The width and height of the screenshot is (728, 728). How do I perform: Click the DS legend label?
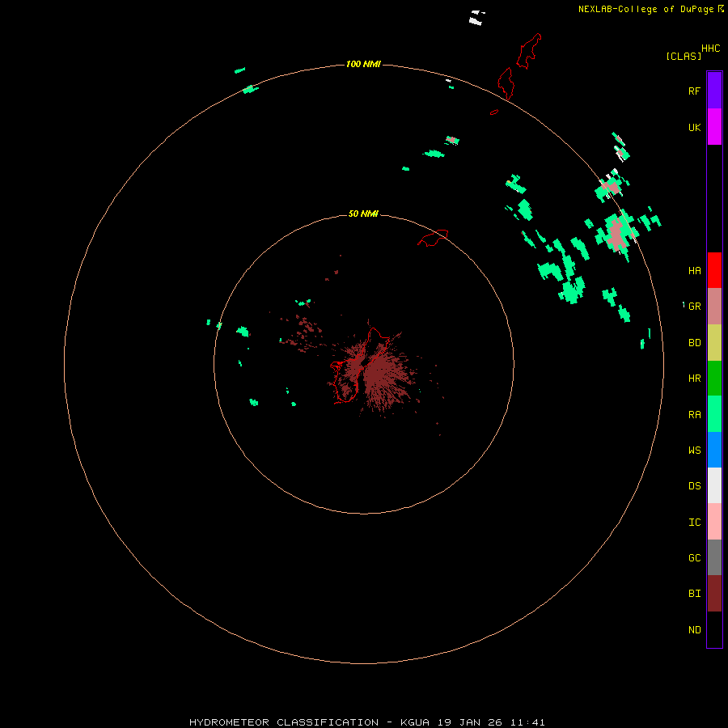(694, 486)
